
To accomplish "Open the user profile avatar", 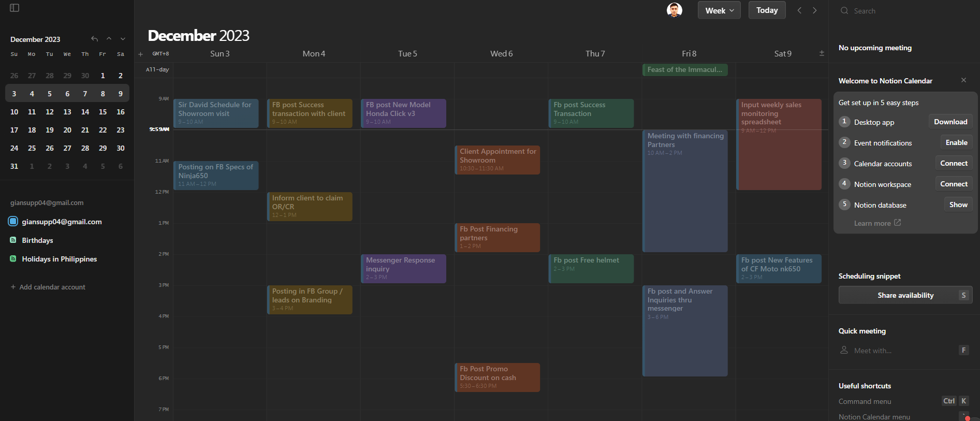I will click(x=674, y=10).
